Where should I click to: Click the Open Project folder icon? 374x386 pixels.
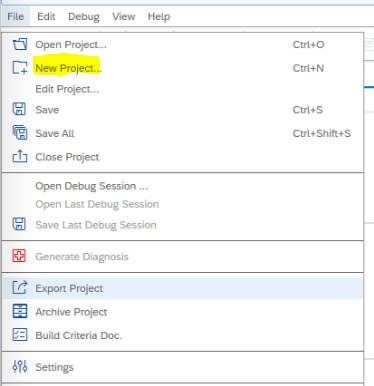coord(20,44)
